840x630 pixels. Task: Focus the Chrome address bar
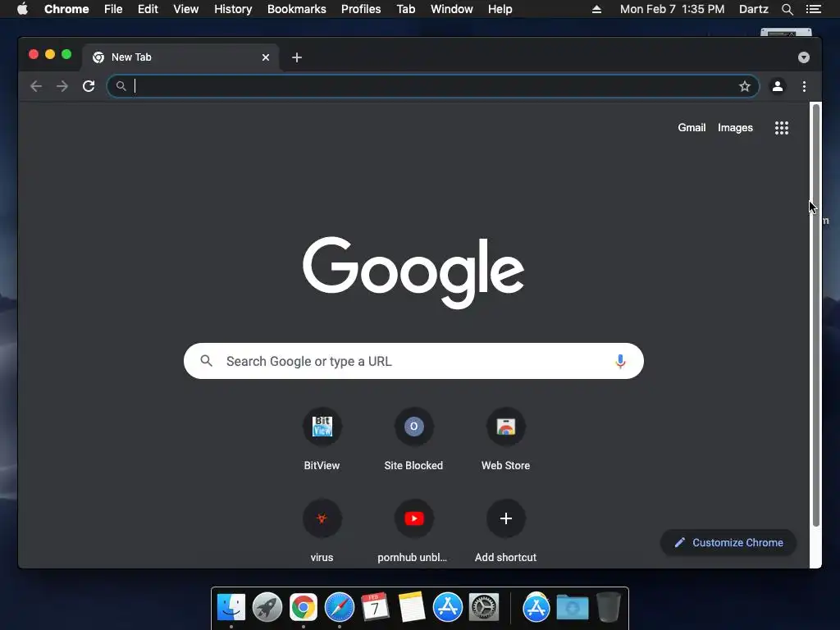point(433,86)
